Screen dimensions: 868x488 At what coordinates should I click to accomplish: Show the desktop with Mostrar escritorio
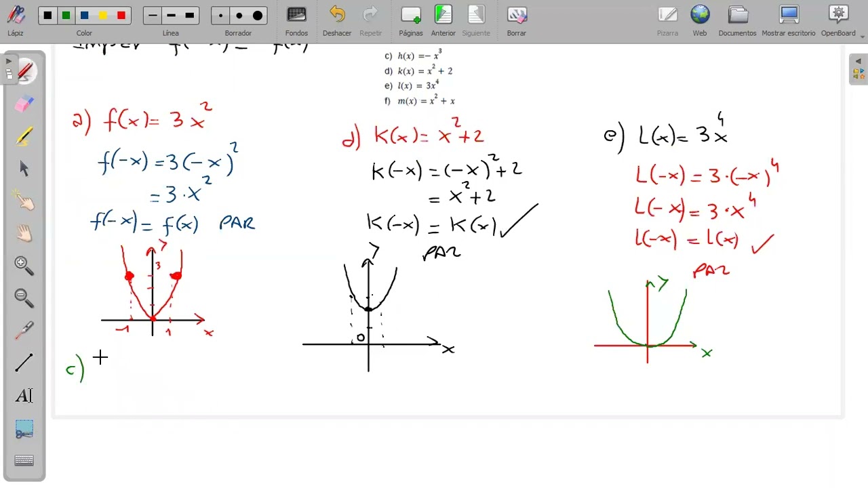tap(789, 21)
